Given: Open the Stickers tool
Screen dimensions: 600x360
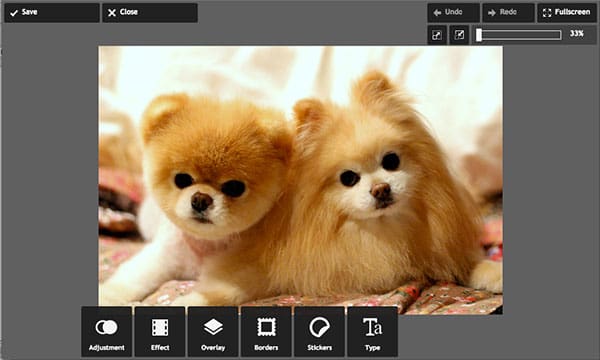Looking at the screenshot, I should (319, 332).
